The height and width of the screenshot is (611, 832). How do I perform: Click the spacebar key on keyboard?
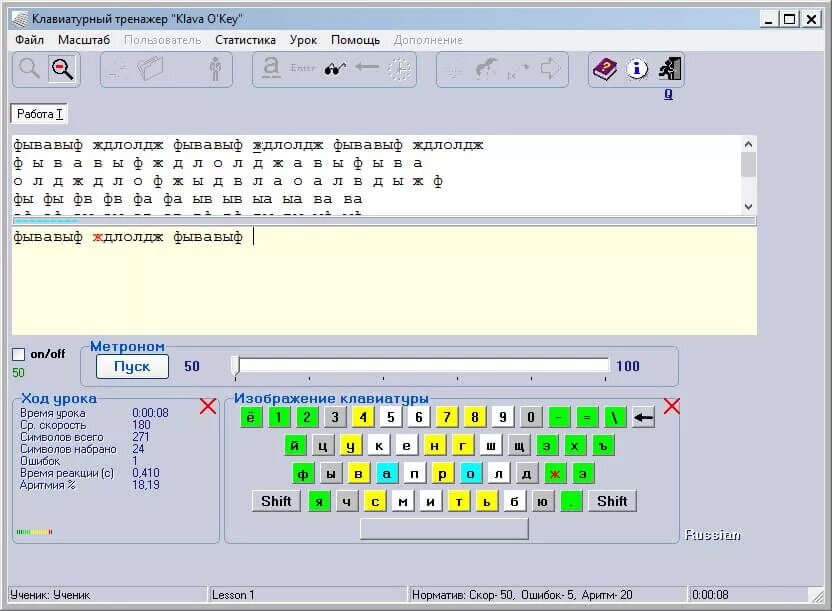tap(444, 529)
